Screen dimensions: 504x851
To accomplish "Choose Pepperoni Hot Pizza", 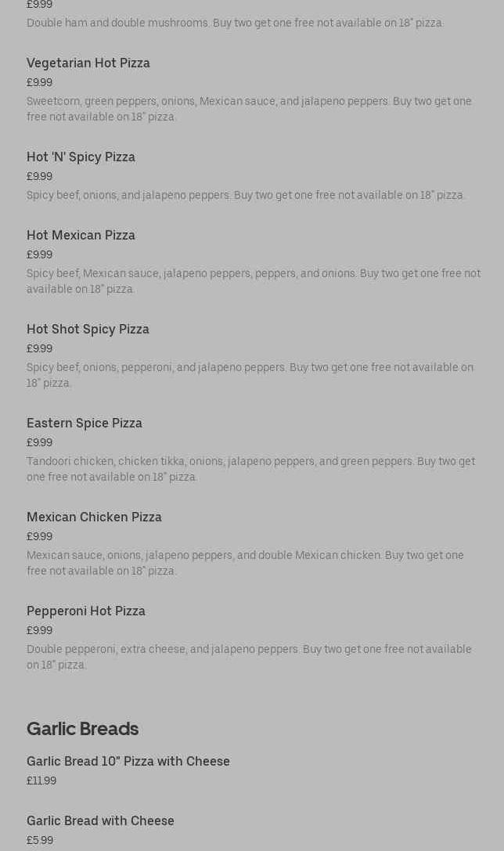I will coord(86,611).
